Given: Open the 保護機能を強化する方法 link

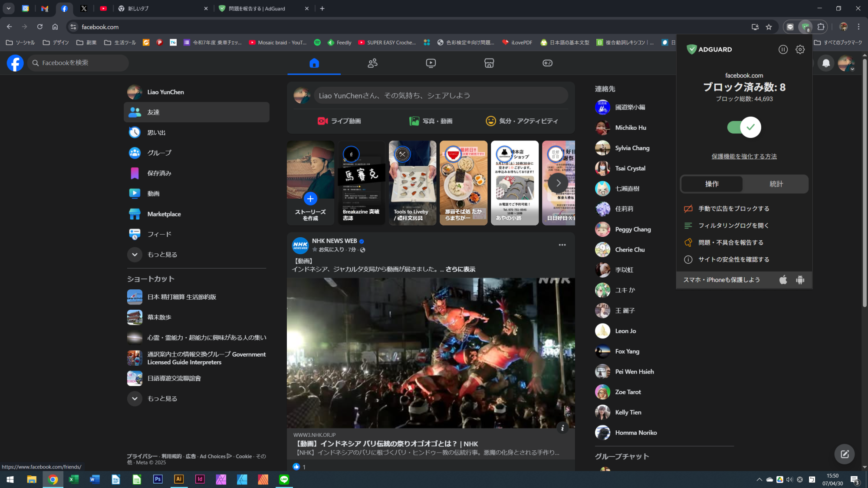Looking at the screenshot, I should 744,156.
